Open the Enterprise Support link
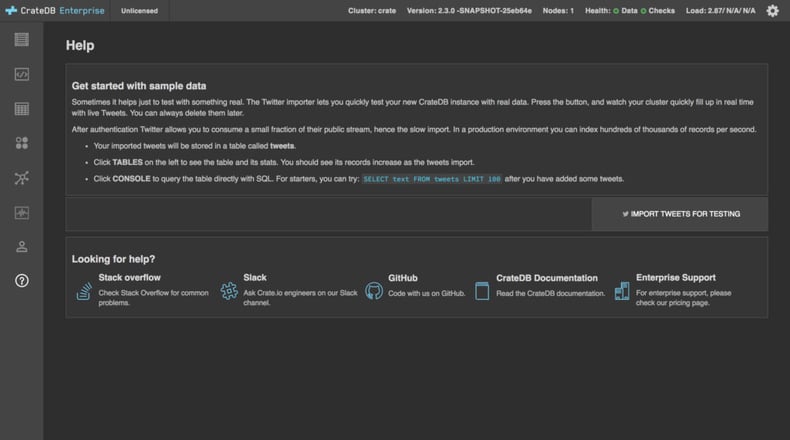This screenshot has width=790, height=440. point(676,277)
